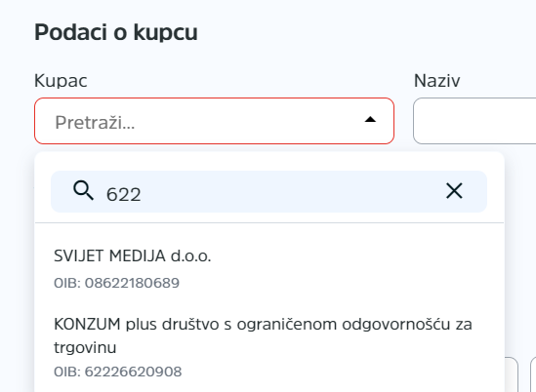536x392 pixels.
Task: Click OIB 08622180689 result line
Action: tap(116, 283)
